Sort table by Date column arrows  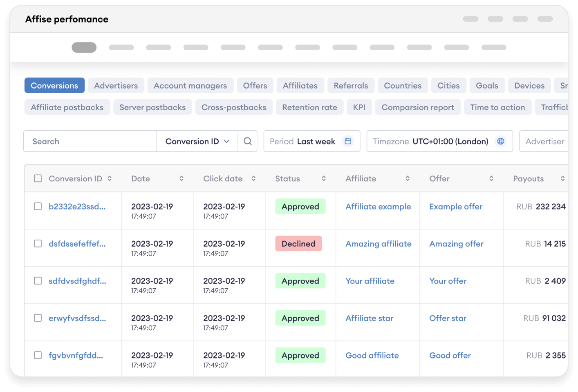(x=181, y=178)
